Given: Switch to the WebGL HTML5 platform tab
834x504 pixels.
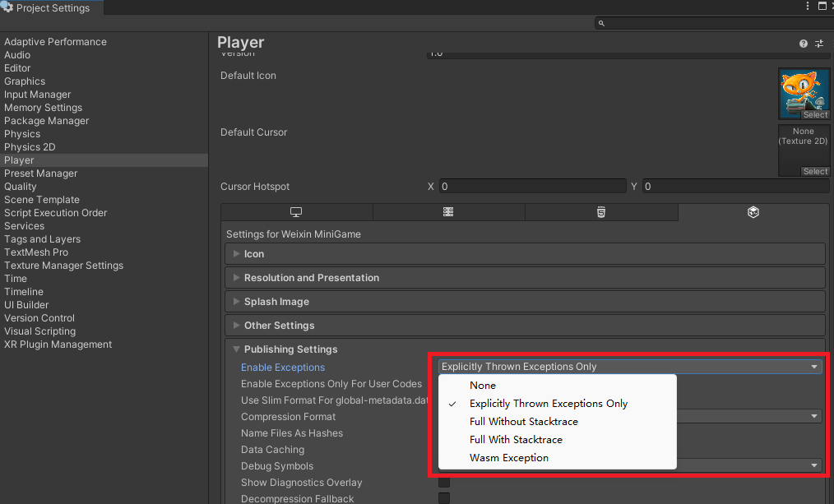Looking at the screenshot, I should click(601, 212).
